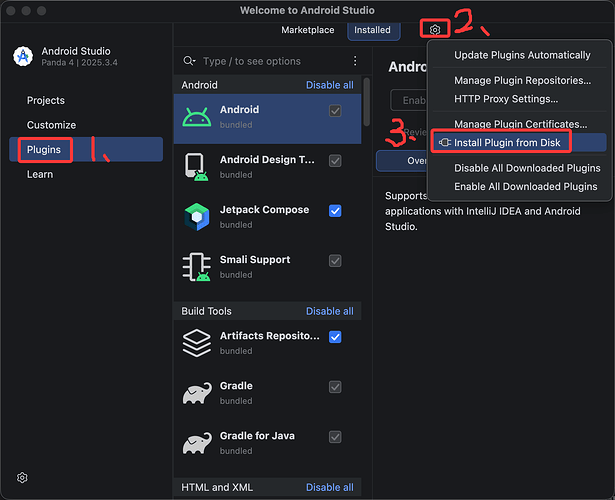Switch to the Installed tab
Screen dimensions: 615x500
pyautogui.click(x=373, y=30)
